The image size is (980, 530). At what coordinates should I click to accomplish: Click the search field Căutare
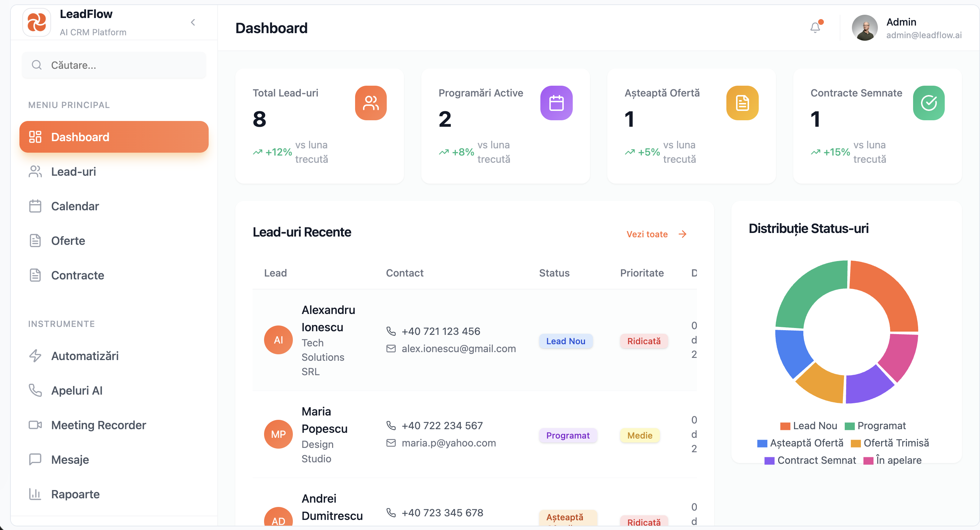(114, 65)
